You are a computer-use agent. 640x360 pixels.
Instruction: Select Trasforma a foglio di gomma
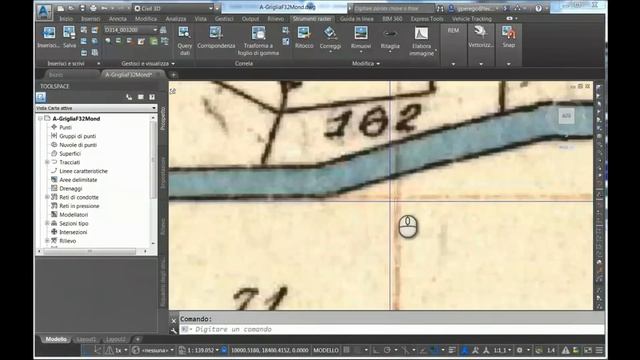click(x=258, y=41)
